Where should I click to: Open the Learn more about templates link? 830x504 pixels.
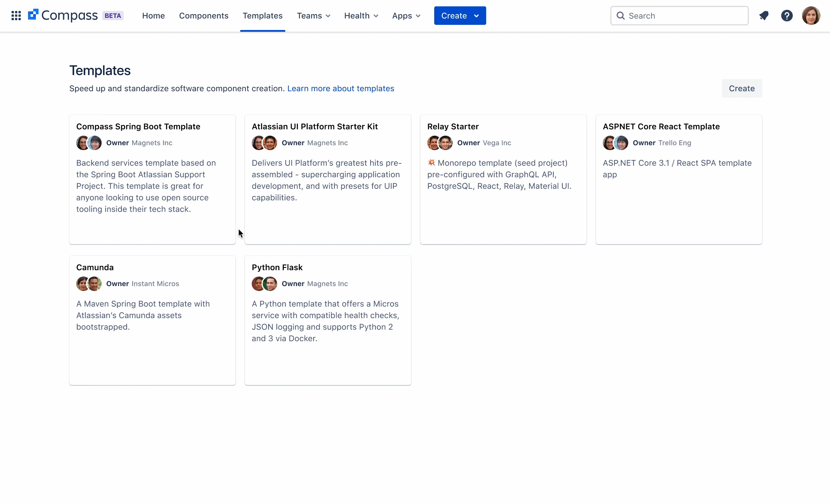click(x=341, y=88)
